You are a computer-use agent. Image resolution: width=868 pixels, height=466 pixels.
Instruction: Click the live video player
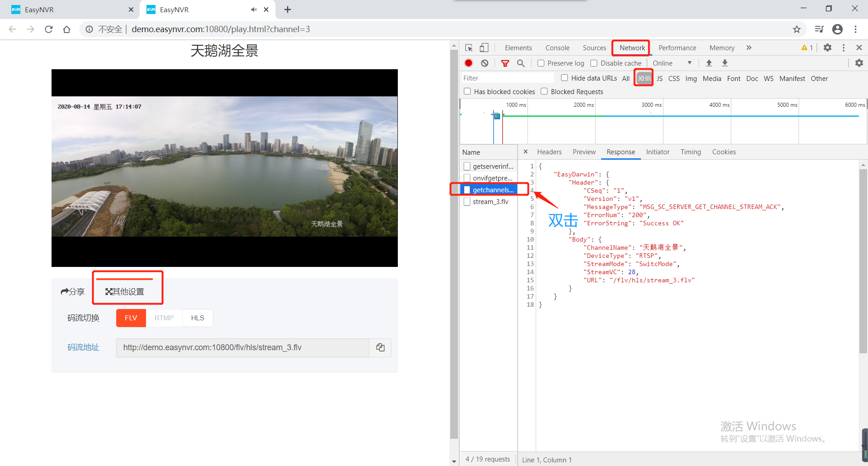pyautogui.click(x=225, y=168)
